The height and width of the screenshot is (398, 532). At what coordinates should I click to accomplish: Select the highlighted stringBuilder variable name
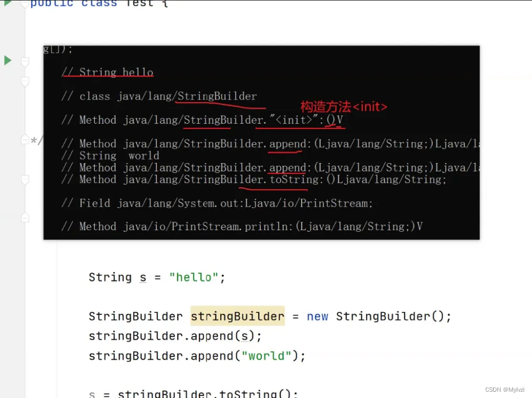pyautogui.click(x=238, y=316)
